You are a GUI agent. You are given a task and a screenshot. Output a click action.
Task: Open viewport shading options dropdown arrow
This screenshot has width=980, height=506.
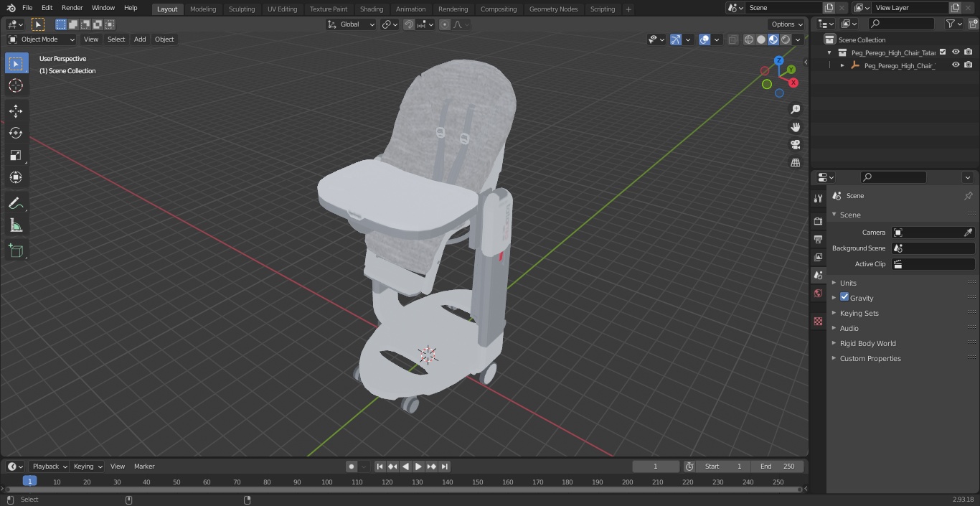(x=798, y=39)
